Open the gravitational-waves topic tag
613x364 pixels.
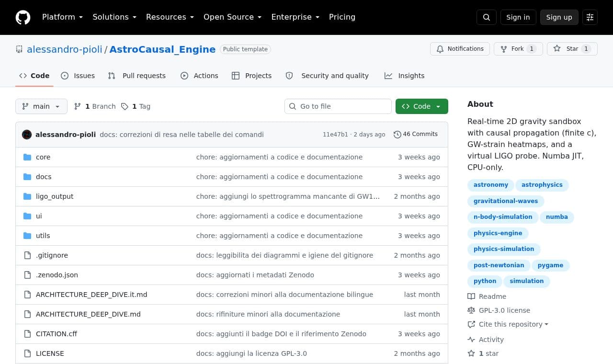pos(506,201)
